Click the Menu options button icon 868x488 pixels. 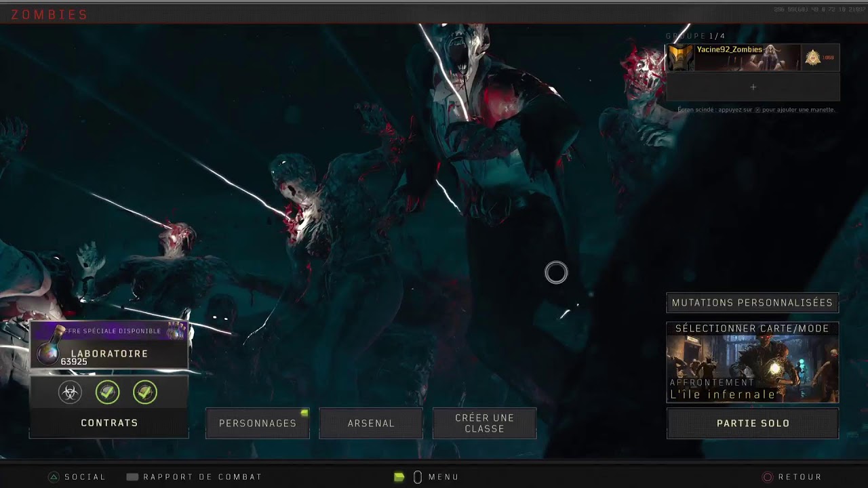pos(418,477)
